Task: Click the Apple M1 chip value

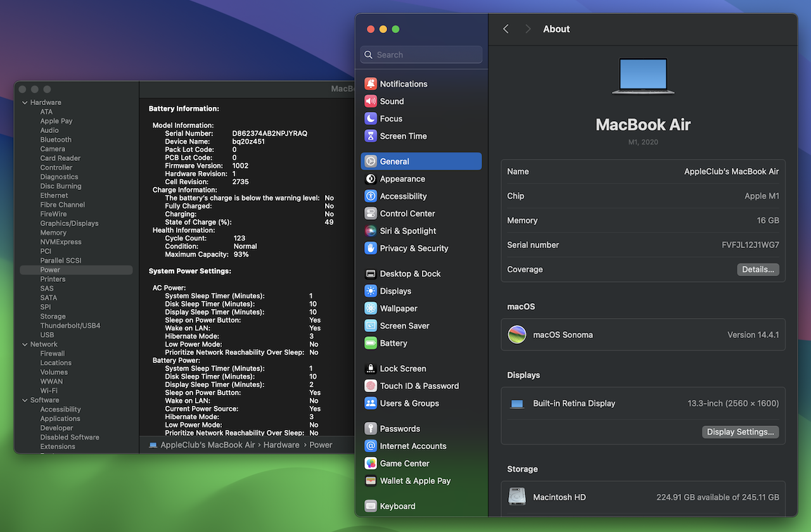Action: pos(762,196)
